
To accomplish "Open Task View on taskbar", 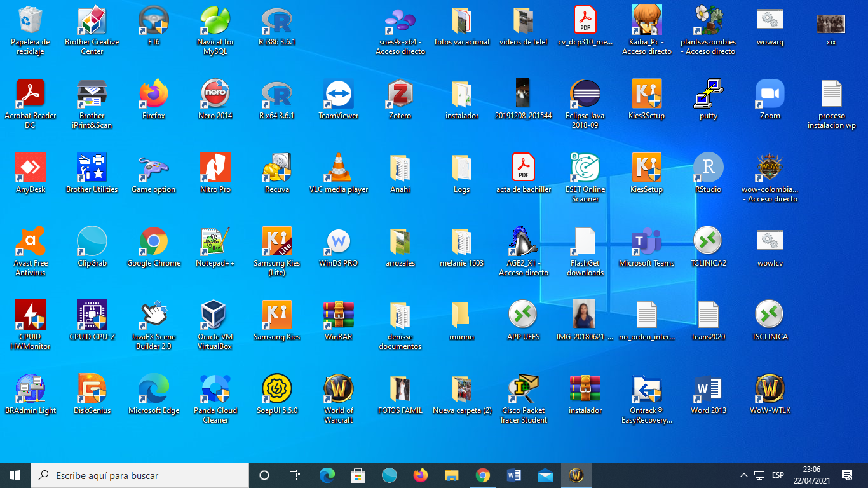I will tap(295, 475).
